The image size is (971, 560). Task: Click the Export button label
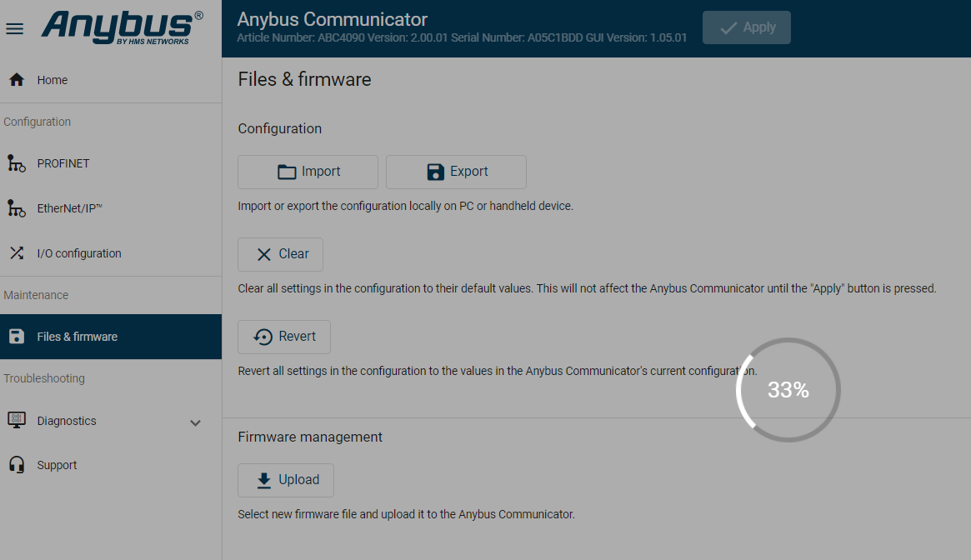468,172
